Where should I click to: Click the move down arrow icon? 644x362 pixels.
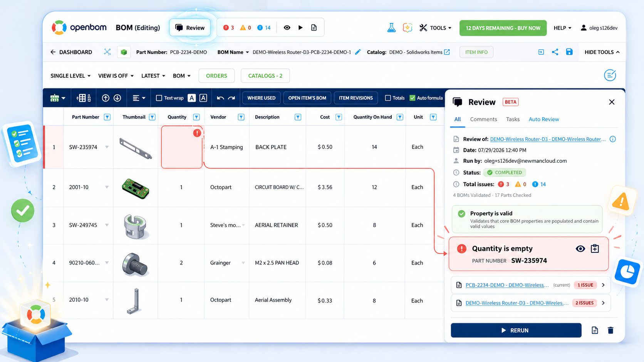[117, 98]
